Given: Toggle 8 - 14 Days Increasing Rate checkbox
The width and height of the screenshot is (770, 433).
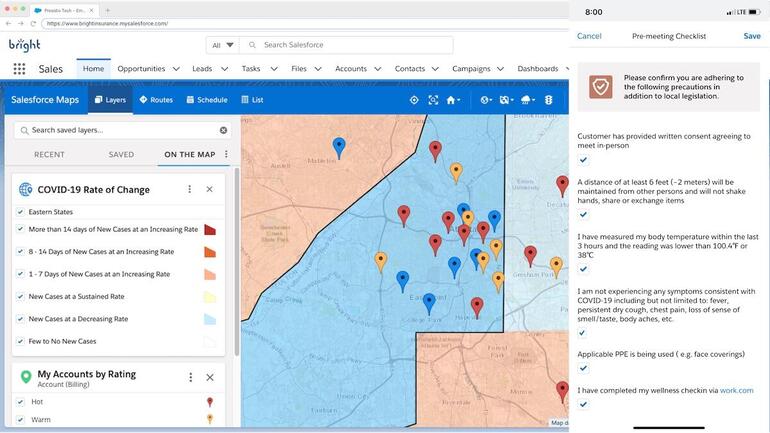Looking at the screenshot, I should tap(20, 251).
